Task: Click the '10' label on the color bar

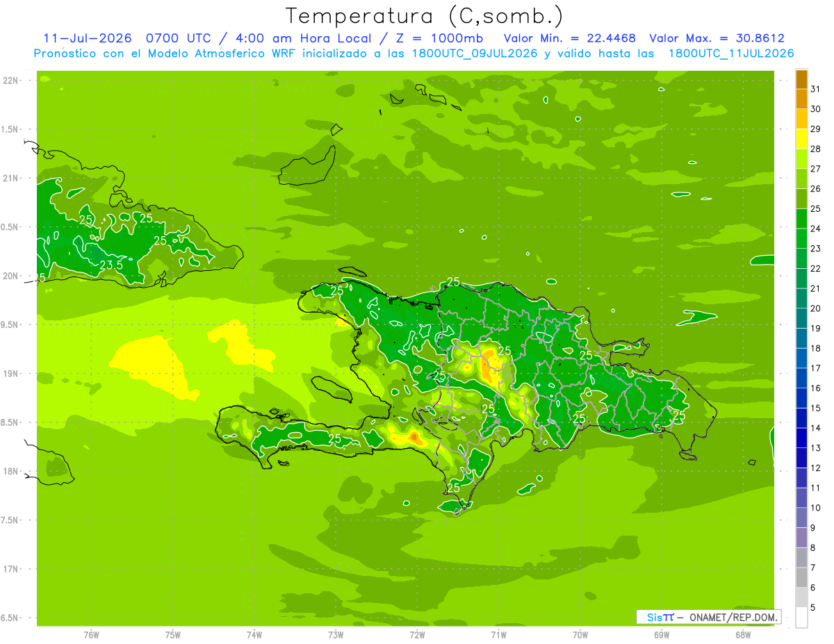Action: [x=816, y=508]
